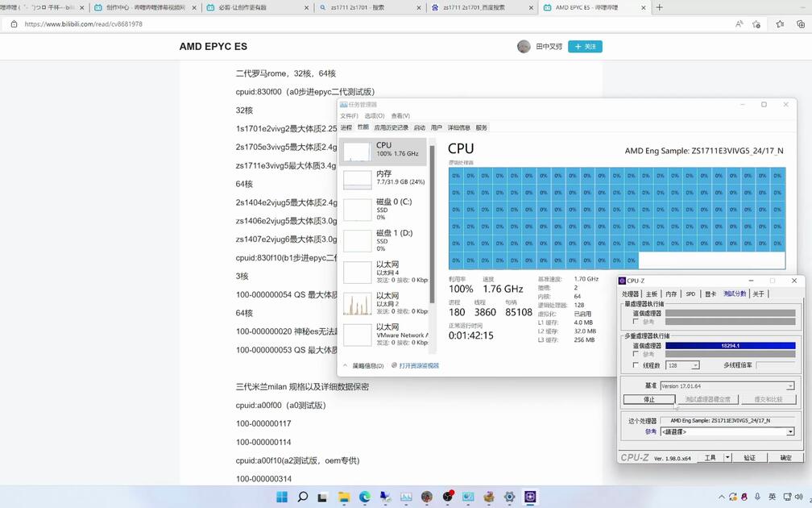Screen dimensions: 812x508
Task: Switch to 应用历史记录 tab in Task Manager
Action: tap(391, 127)
